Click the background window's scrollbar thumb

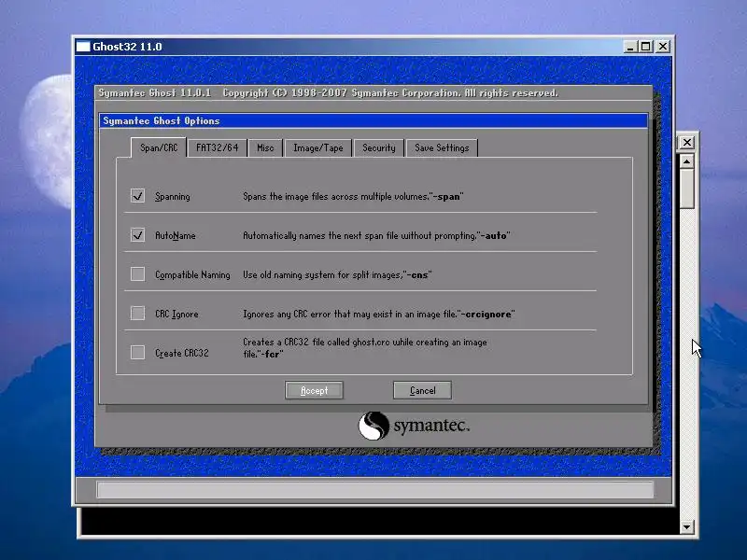tap(686, 189)
